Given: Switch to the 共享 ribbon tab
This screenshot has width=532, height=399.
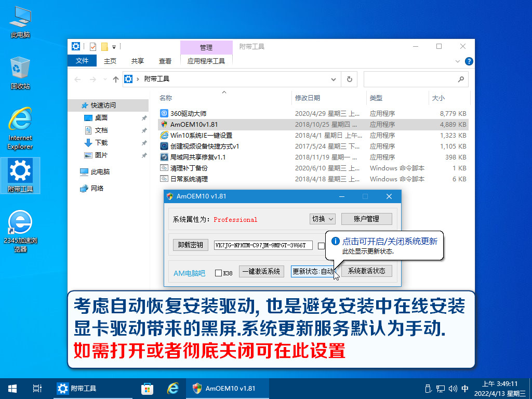Looking at the screenshot, I should point(137,61).
